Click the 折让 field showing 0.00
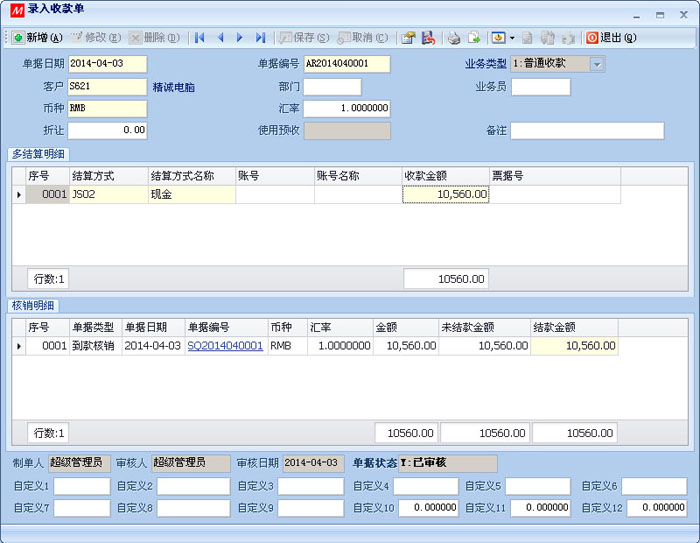700x543 pixels. click(108, 131)
